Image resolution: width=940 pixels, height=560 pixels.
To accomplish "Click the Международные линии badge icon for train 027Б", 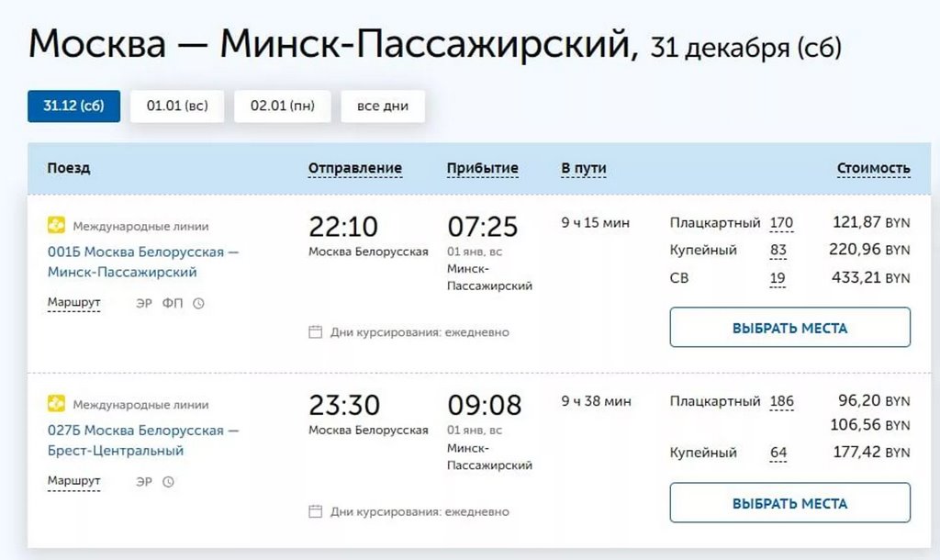I will pos(54,404).
